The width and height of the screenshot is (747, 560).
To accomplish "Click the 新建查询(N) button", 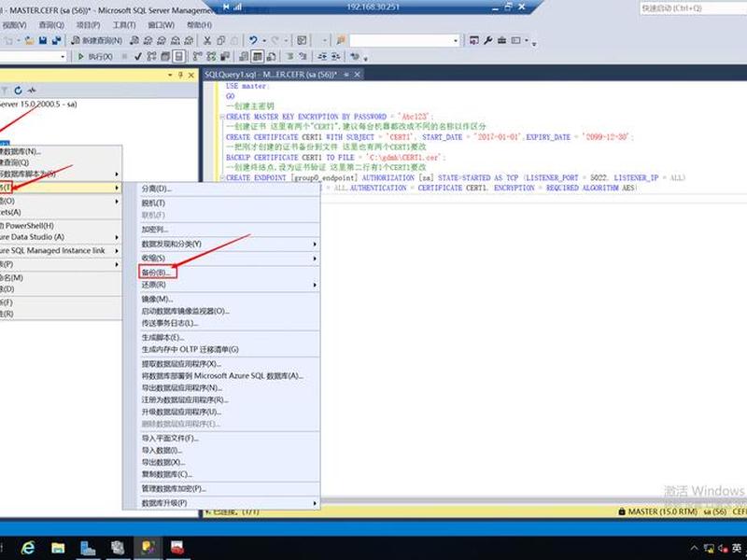I will 97,40.
